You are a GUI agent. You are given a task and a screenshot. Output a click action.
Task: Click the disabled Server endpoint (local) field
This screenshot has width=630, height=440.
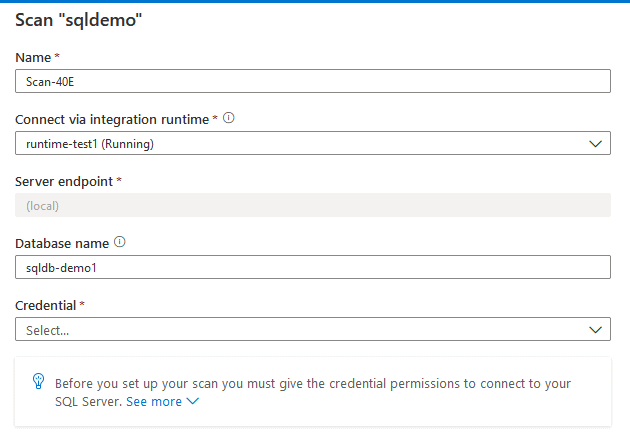pos(312,206)
